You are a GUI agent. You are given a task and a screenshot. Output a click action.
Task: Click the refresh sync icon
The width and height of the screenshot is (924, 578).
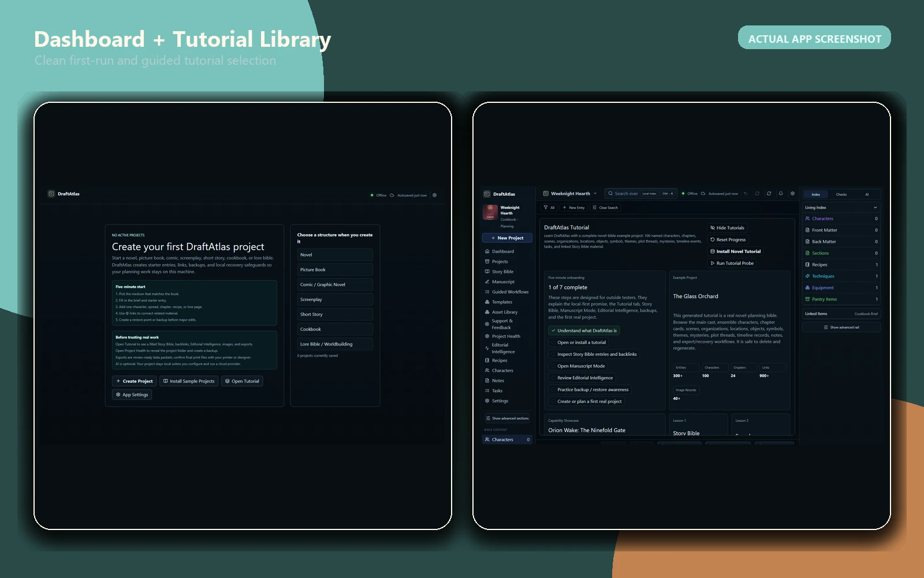pos(769,194)
